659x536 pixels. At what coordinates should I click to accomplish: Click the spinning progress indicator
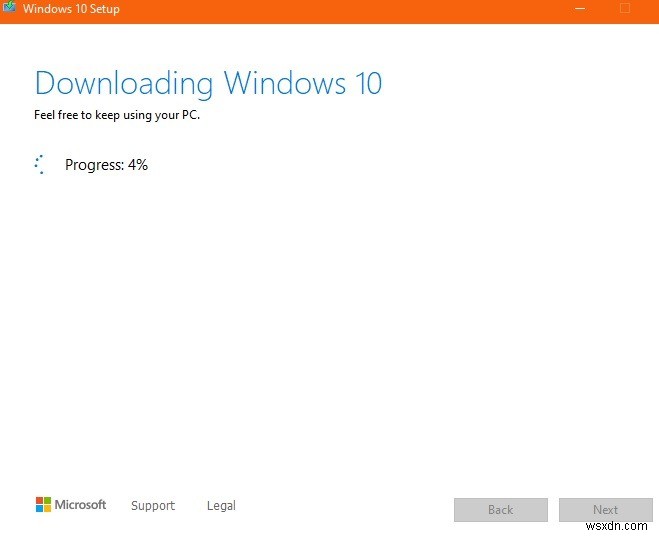(40, 164)
